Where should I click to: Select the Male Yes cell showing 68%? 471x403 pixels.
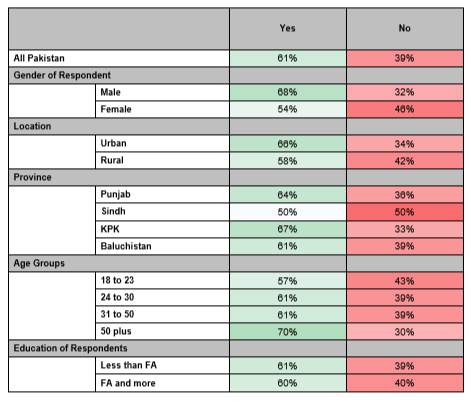[288, 92]
